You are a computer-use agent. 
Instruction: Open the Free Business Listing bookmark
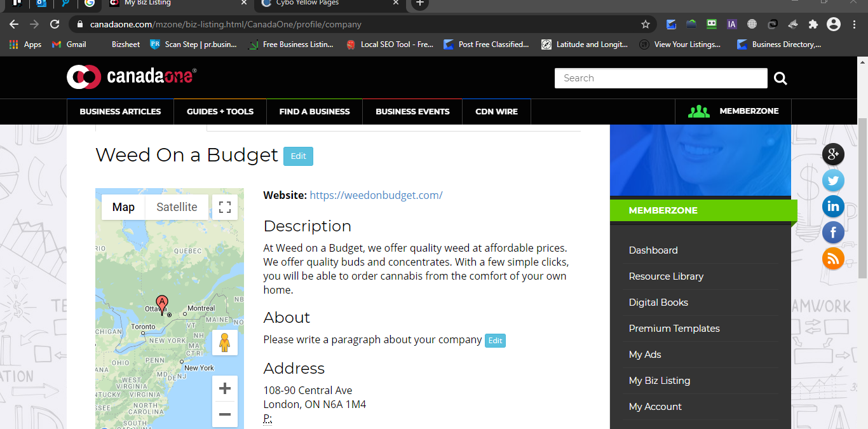(291, 44)
